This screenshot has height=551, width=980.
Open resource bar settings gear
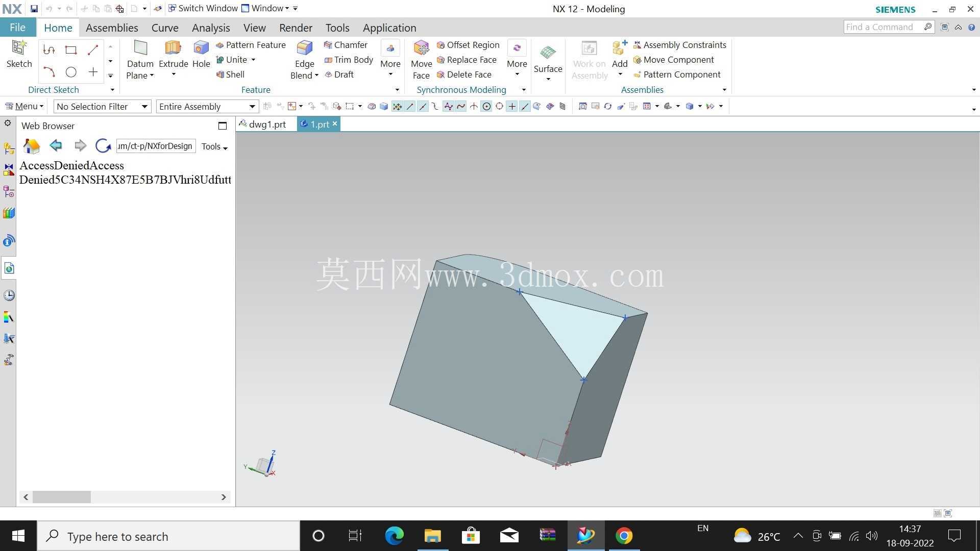(x=8, y=123)
